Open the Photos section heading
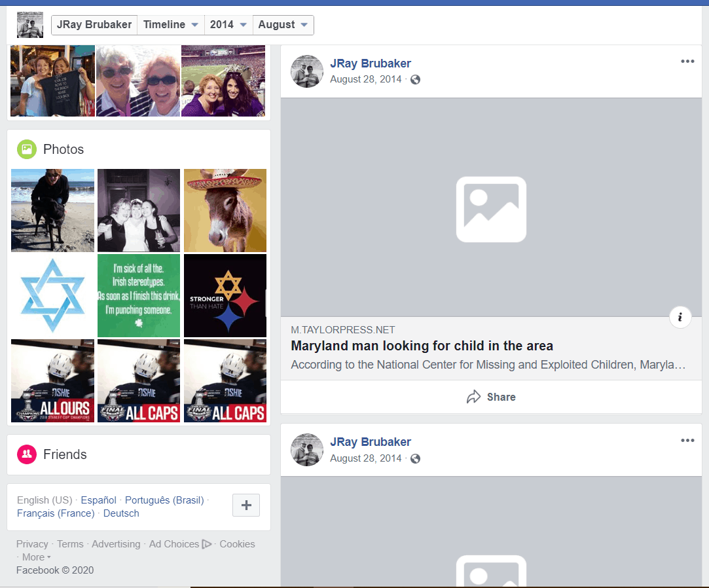Viewport: 709px width, 588px height. 64,149
